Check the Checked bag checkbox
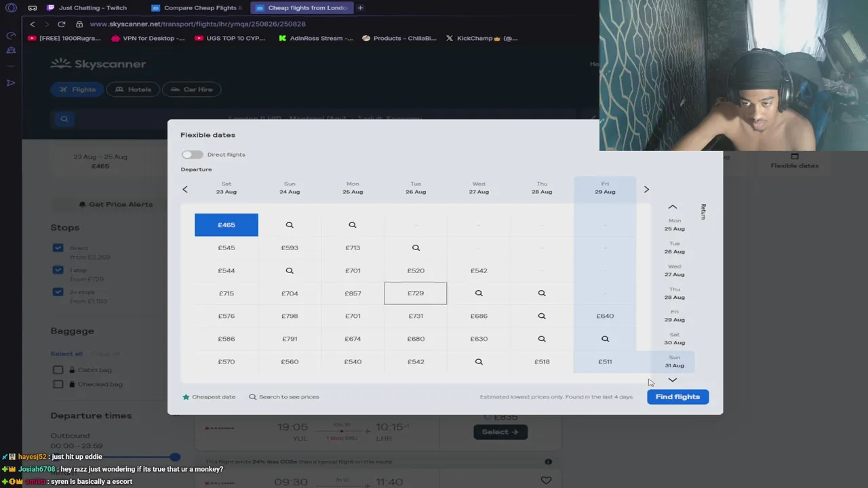Screen dimensions: 868x488 pyautogui.click(x=58, y=384)
